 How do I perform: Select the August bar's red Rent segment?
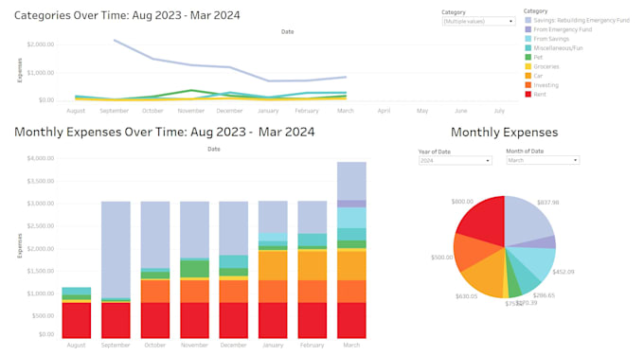point(77,320)
